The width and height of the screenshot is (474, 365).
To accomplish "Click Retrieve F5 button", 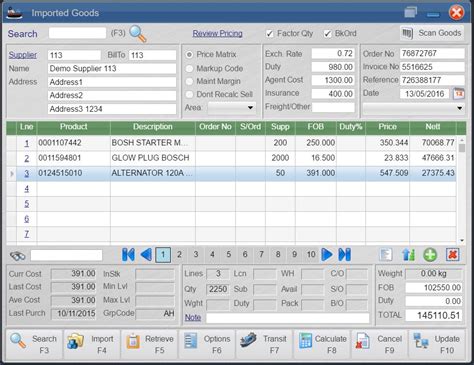I will coord(149,344).
